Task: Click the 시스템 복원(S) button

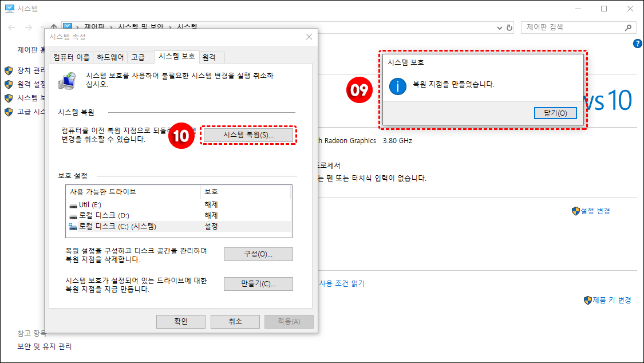Action: click(x=248, y=135)
